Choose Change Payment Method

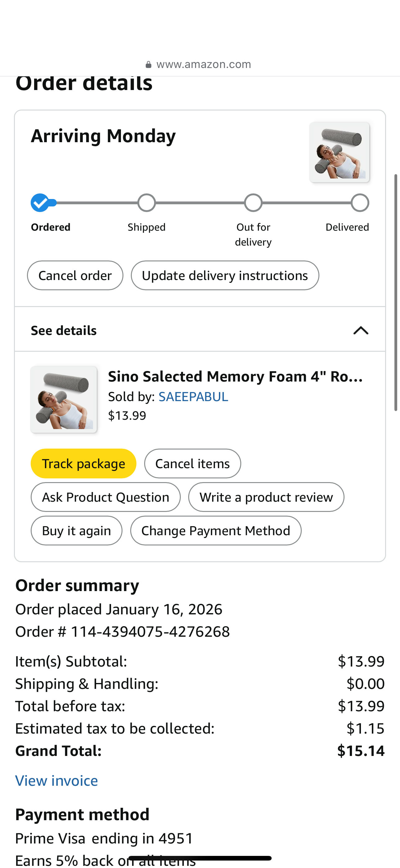216,531
